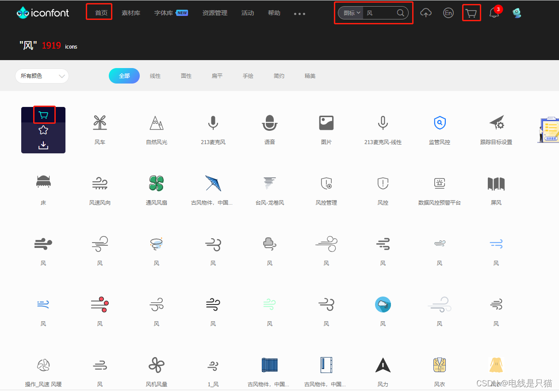Select the 风车 windmill icon
Screen dimensions: 559x392
(100, 123)
